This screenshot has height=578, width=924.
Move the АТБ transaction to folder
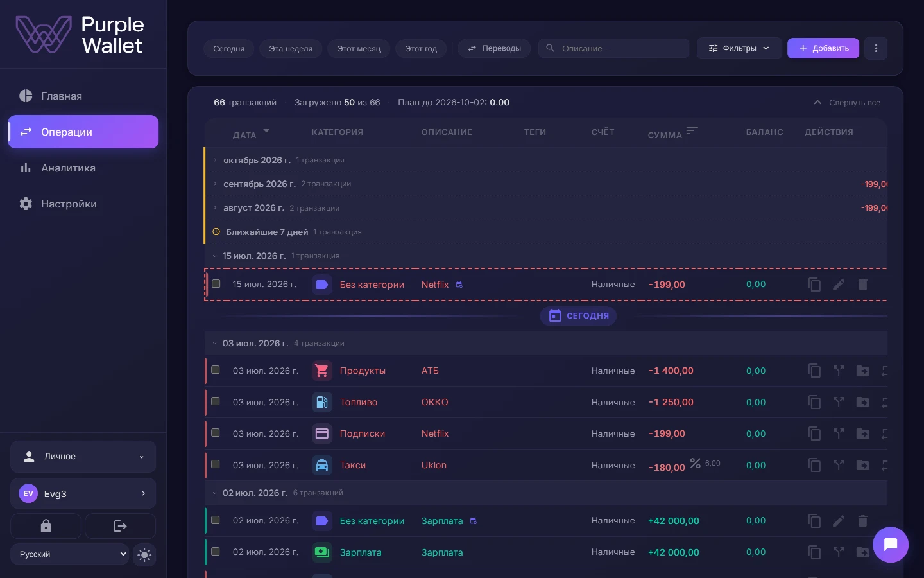[x=863, y=371]
